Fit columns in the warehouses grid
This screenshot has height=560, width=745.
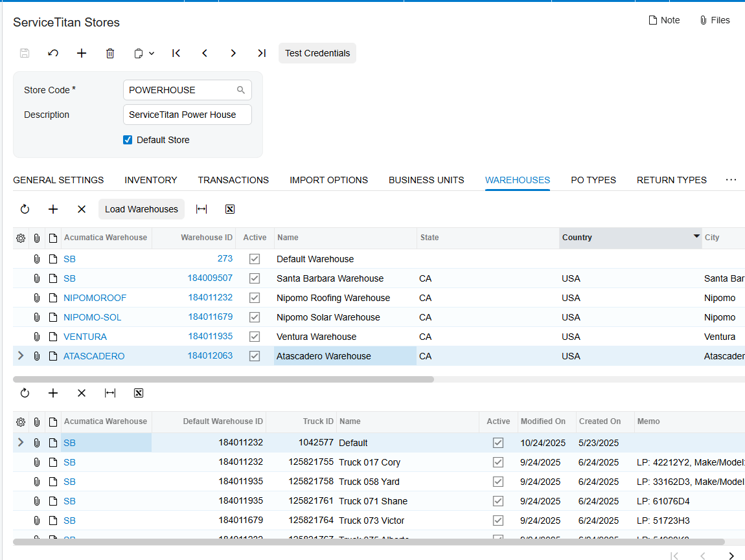[x=201, y=209]
